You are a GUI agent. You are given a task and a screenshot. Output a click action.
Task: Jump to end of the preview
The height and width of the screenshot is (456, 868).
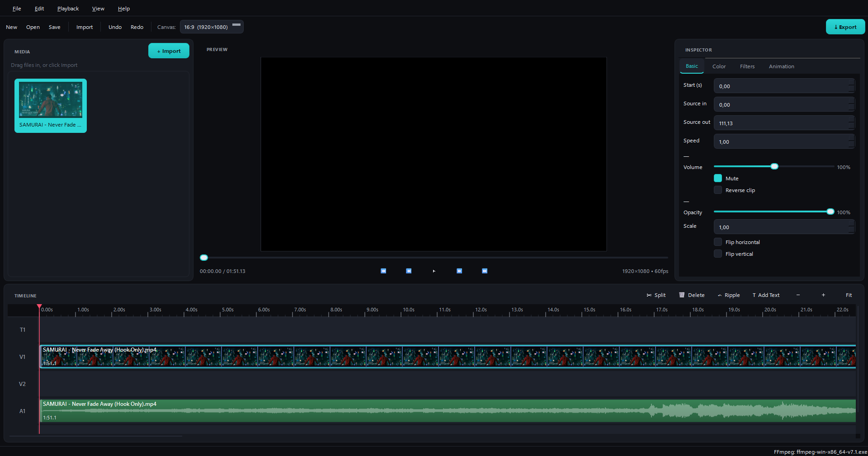[485, 271]
